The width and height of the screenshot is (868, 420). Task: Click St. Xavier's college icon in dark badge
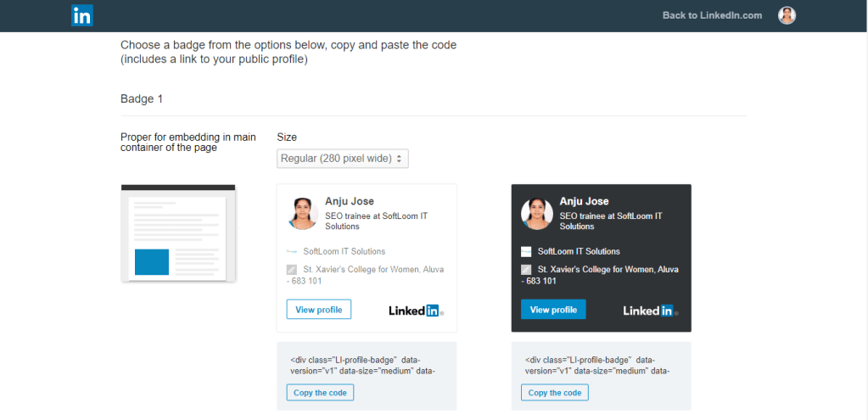(526, 270)
